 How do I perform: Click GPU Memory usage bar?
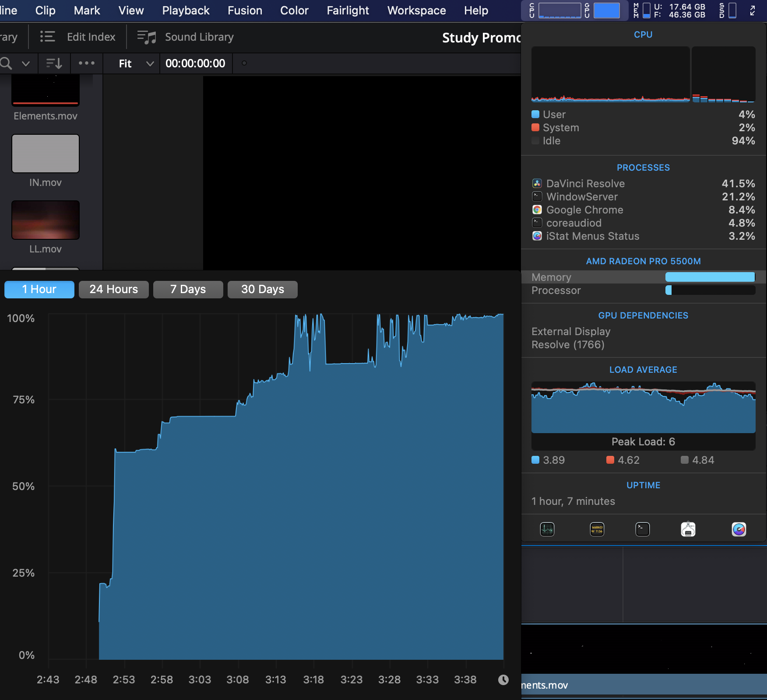tap(710, 277)
